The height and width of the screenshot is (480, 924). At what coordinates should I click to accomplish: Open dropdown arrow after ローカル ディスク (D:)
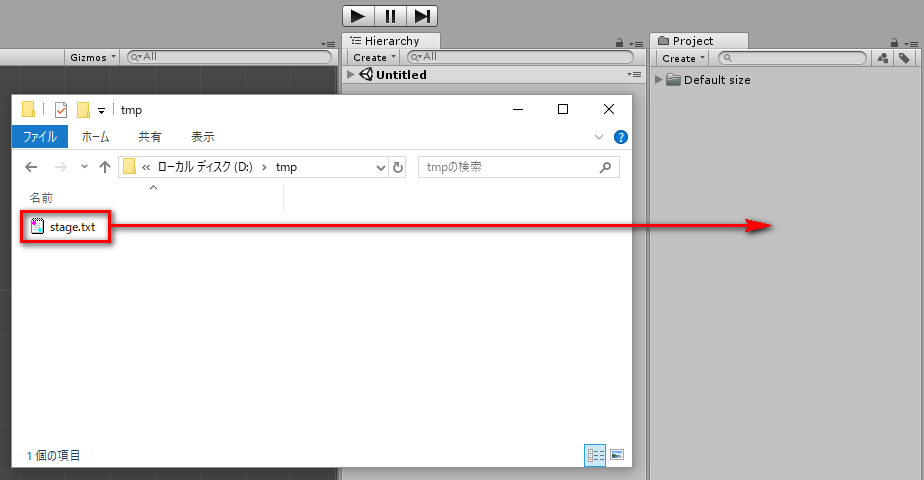pos(264,168)
